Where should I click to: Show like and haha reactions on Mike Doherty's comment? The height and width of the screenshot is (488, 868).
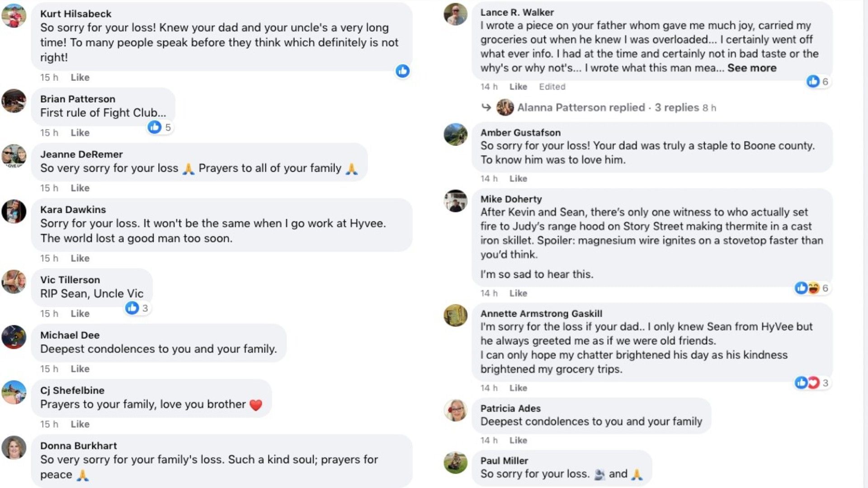click(x=812, y=288)
